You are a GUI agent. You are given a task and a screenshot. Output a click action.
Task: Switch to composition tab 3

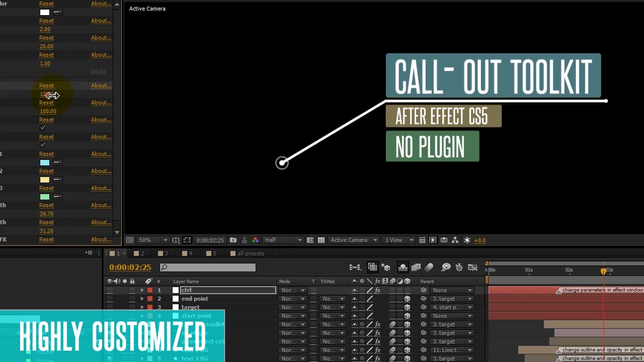[164, 253]
